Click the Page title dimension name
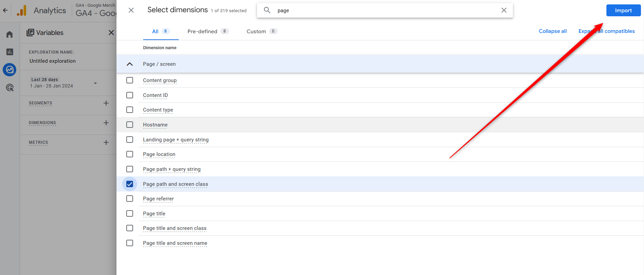The width and height of the screenshot is (644, 275). (x=154, y=214)
